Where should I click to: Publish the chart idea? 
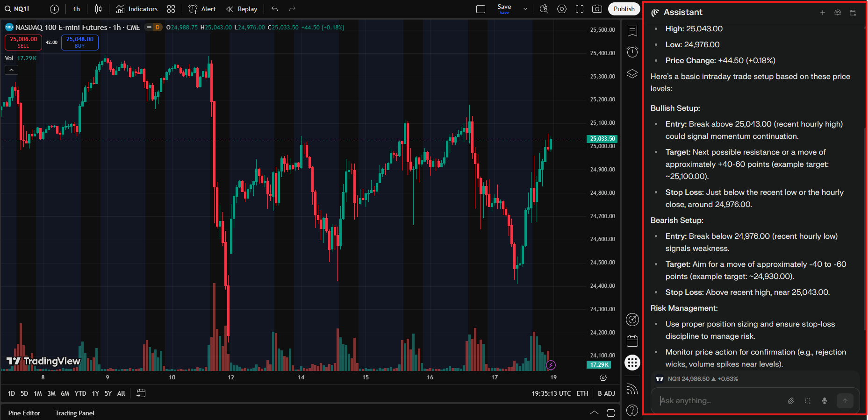(624, 9)
